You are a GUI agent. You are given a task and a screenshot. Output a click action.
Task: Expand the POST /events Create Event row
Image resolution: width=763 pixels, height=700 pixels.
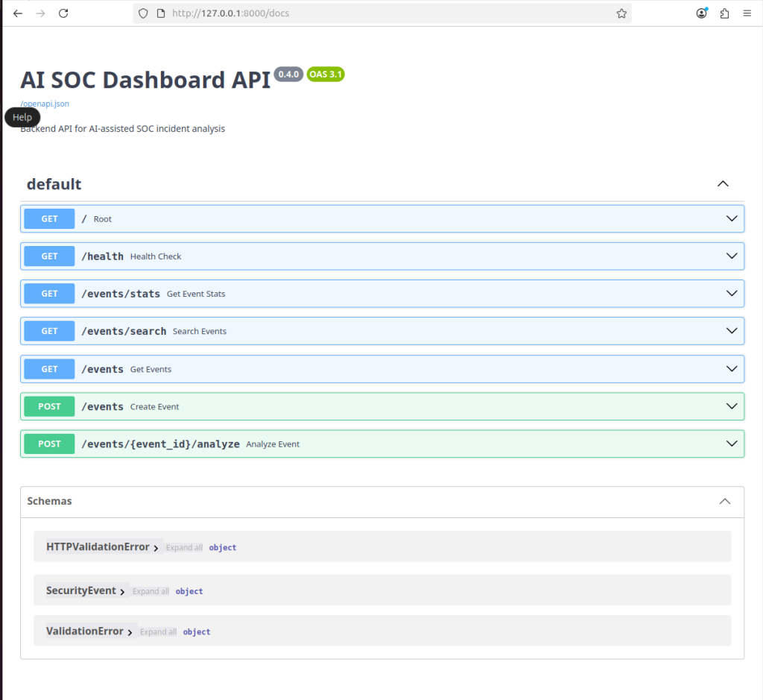click(x=382, y=406)
